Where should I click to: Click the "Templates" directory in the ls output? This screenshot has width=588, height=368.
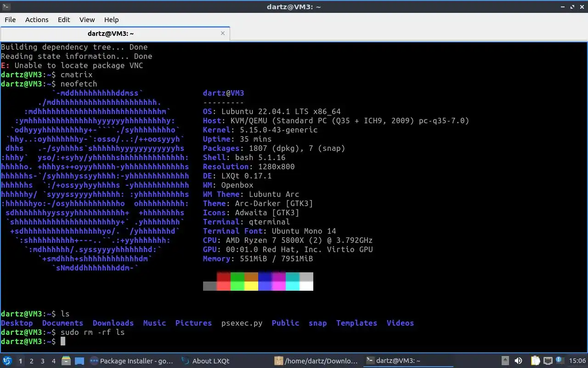click(357, 323)
